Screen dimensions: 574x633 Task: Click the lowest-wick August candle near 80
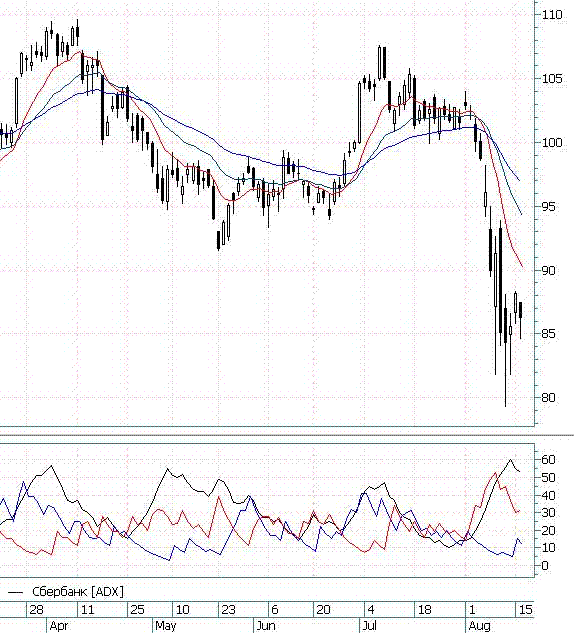tap(505, 350)
